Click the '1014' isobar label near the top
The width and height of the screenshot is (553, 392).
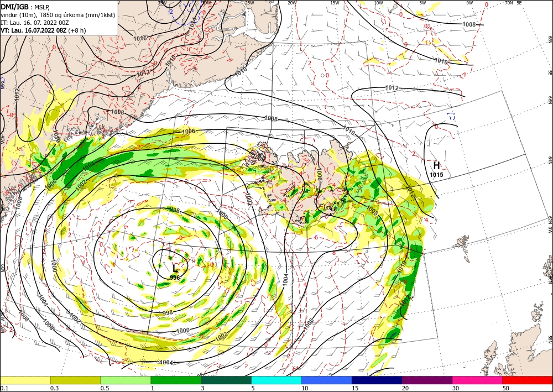[192, 24]
